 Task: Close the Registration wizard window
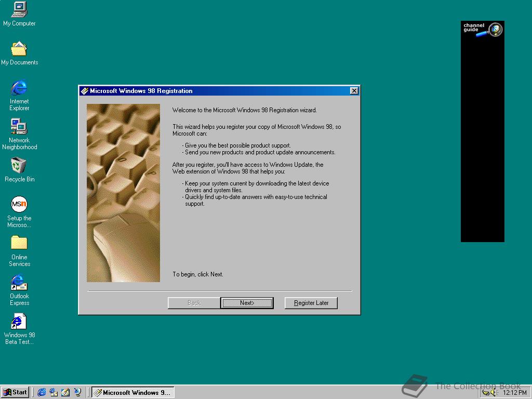point(354,90)
